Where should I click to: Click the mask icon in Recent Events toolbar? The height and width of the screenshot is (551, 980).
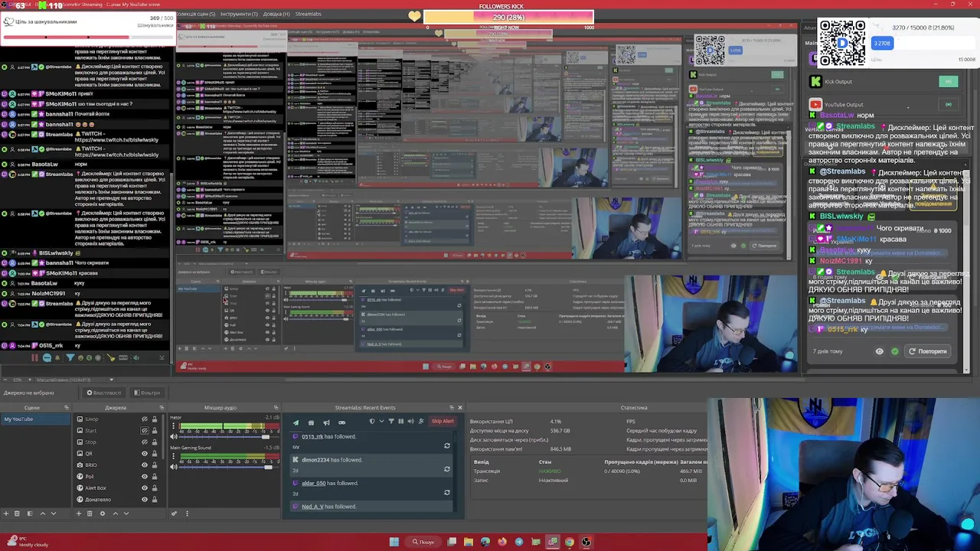[341, 422]
